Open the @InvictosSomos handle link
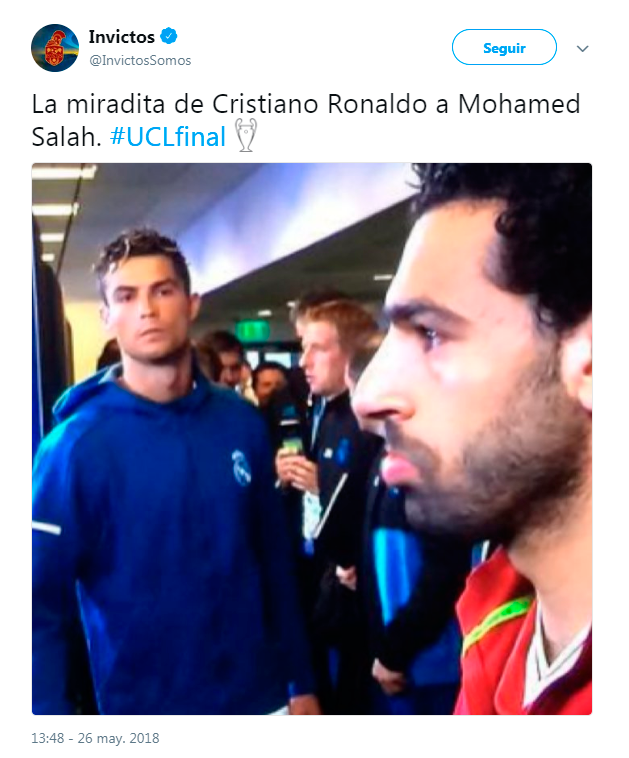 click(140, 60)
